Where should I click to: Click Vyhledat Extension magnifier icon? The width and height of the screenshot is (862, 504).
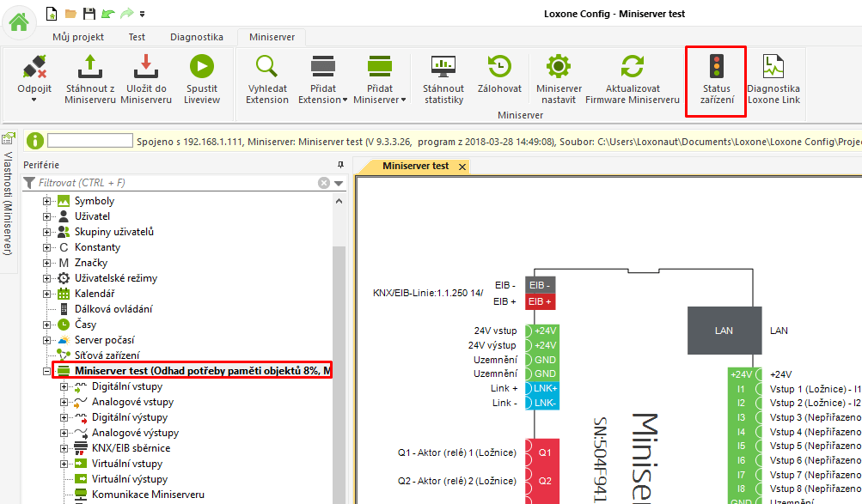[x=267, y=66]
